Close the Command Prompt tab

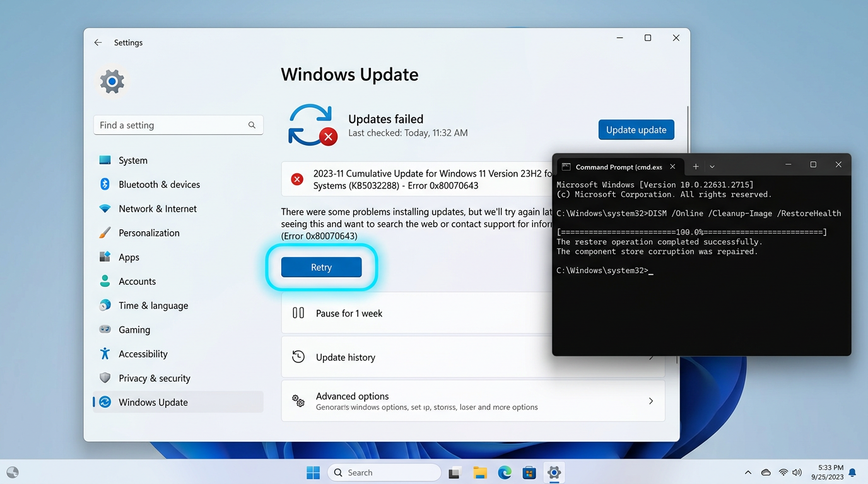[x=672, y=167]
